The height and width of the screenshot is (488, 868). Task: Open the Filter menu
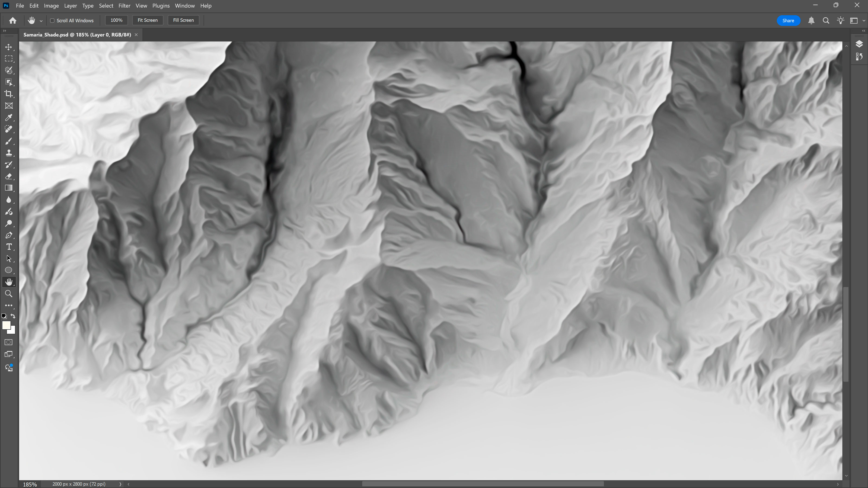click(x=124, y=5)
